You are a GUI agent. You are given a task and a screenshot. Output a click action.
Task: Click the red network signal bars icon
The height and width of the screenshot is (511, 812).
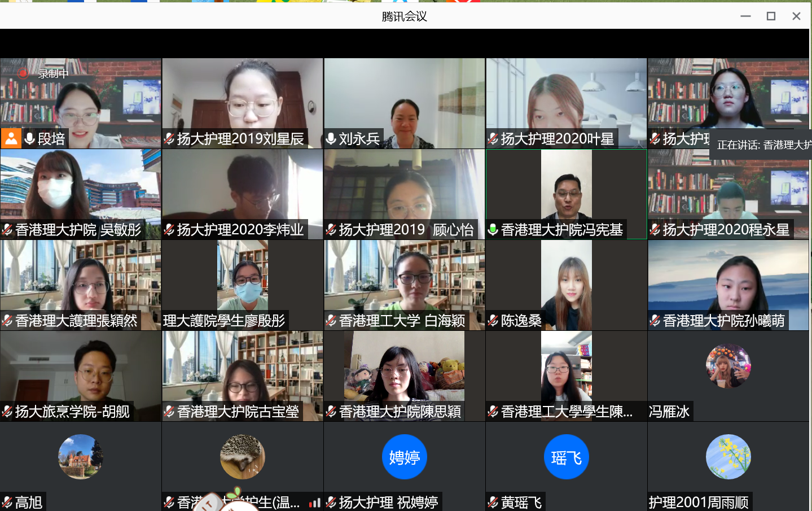(314, 503)
